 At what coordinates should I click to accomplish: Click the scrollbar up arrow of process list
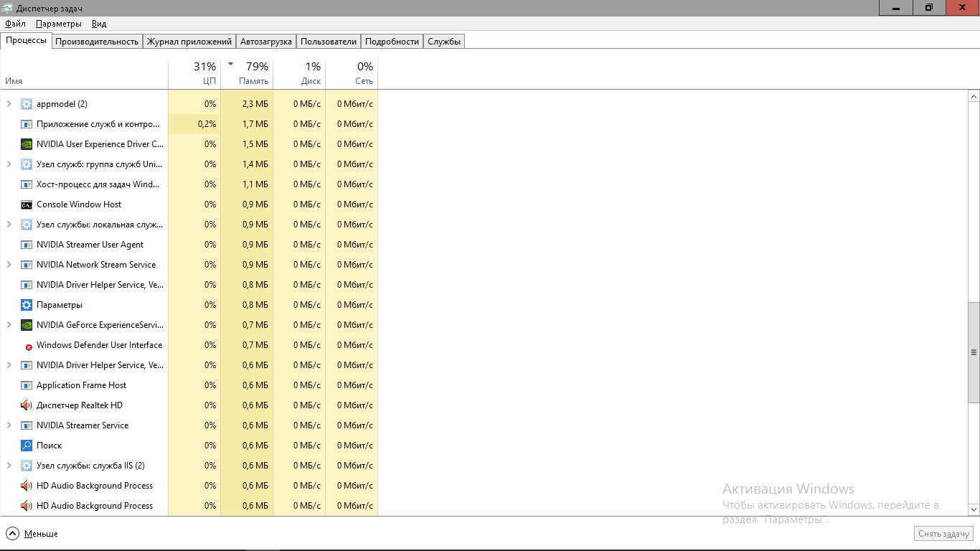(x=974, y=96)
